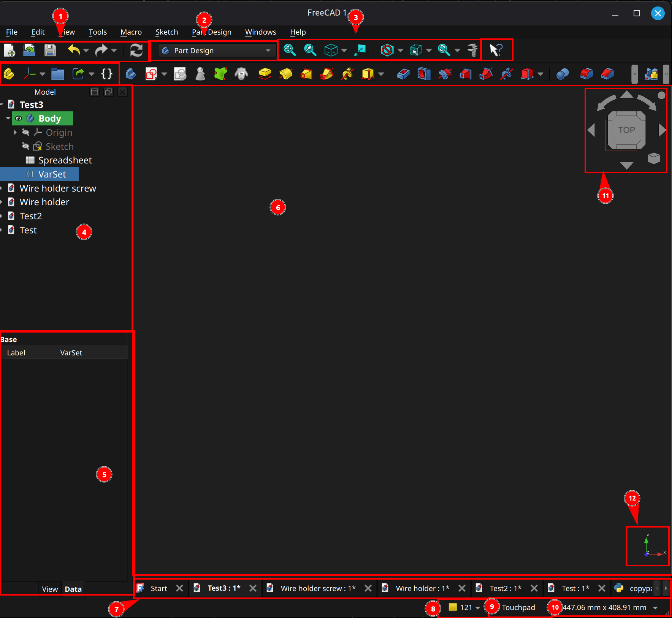Set the isometric view cube icon
This screenshot has width=672, height=618.
click(331, 50)
